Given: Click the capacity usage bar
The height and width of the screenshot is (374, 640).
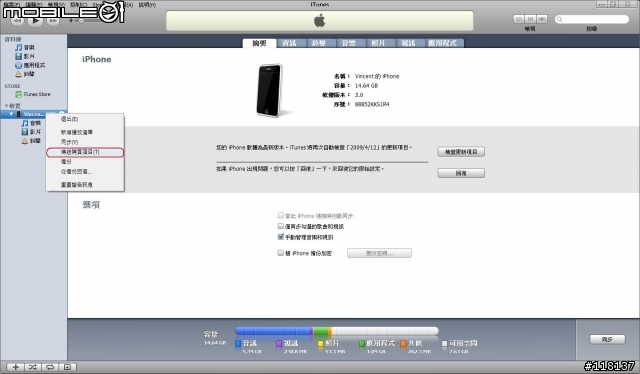Looking at the screenshot, I should (337, 331).
